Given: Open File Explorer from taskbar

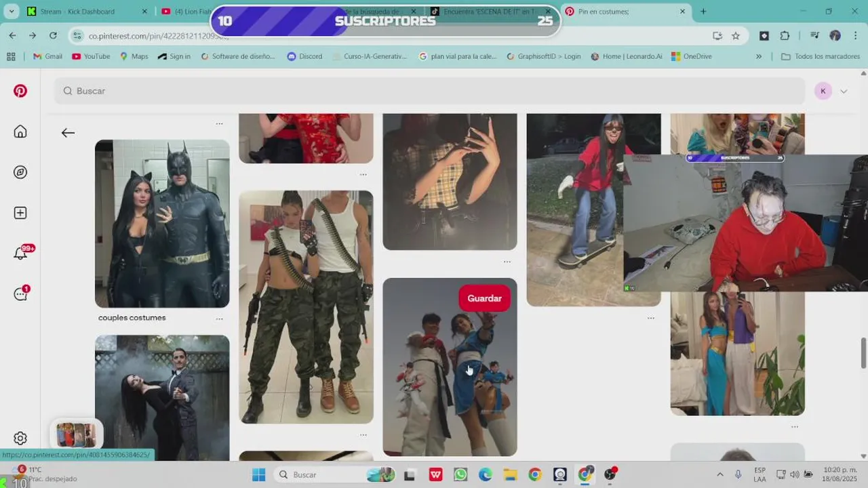Looking at the screenshot, I should (x=510, y=474).
